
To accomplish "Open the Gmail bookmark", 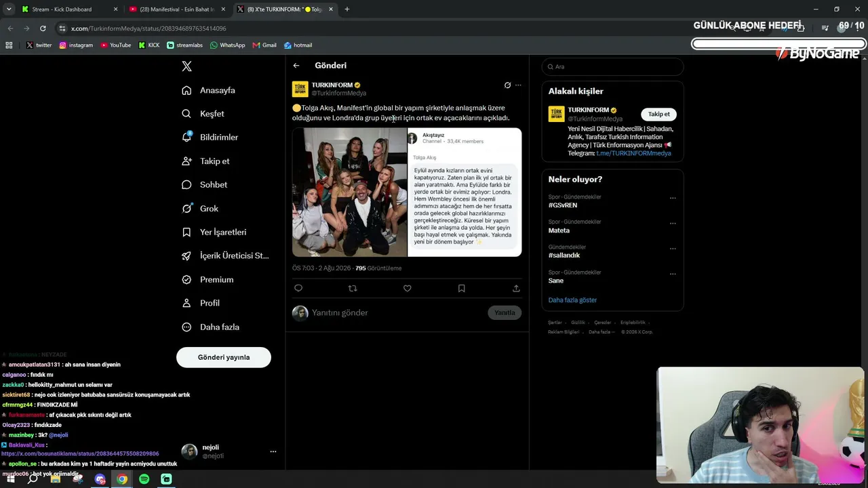I will pos(264,45).
